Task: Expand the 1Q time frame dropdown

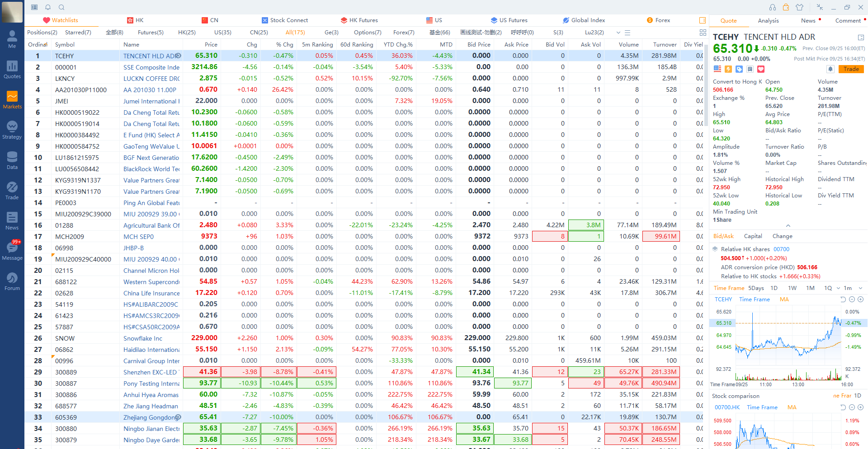Action: tap(838, 288)
